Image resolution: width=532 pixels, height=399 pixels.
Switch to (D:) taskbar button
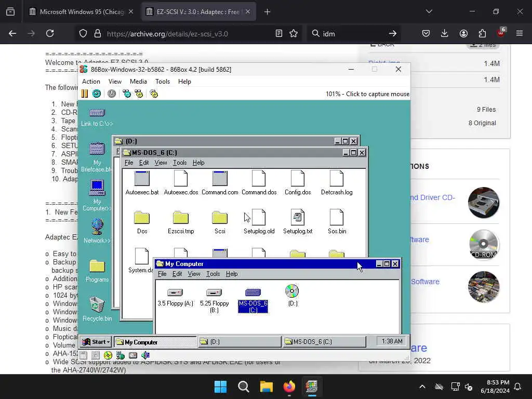(x=239, y=342)
